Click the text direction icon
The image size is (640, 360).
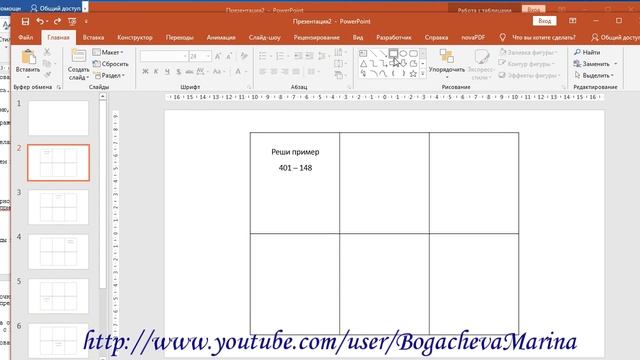point(338,52)
